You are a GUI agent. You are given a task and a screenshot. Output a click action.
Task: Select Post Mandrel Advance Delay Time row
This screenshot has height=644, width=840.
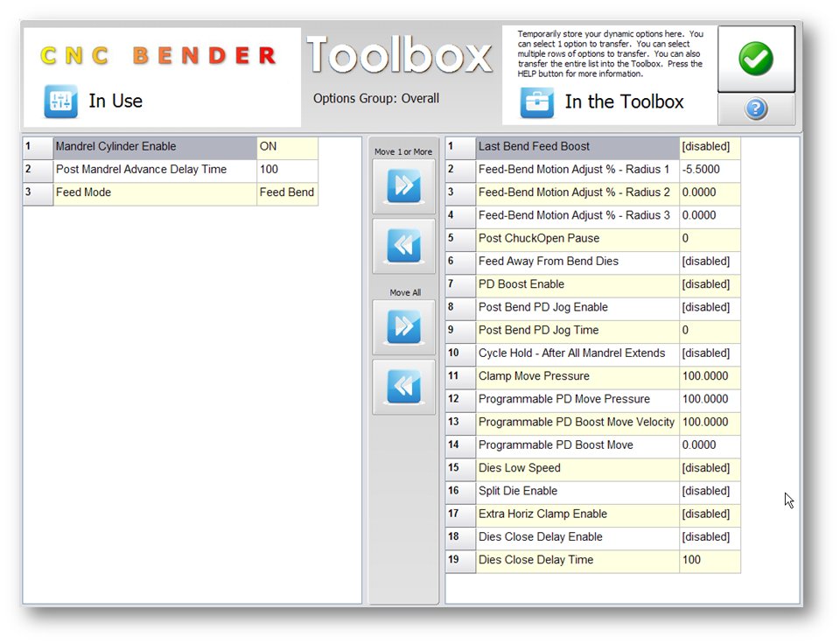pyautogui.click(x=155, y=170)
